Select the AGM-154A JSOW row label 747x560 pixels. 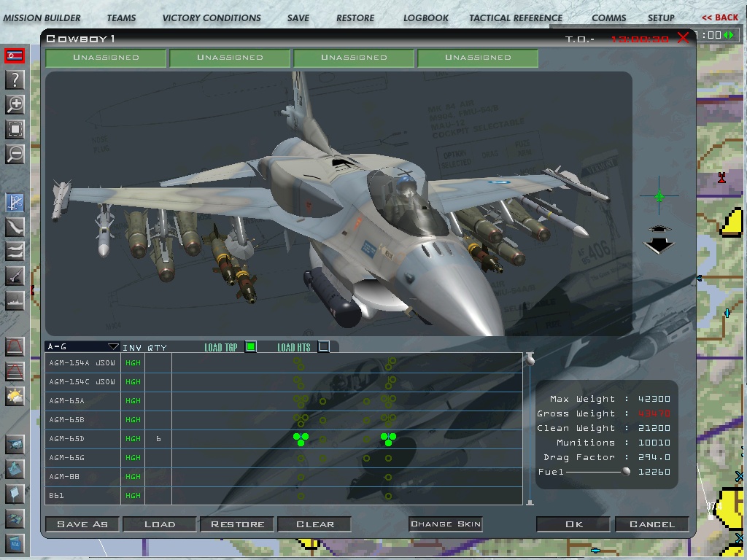tap(82, 363)
